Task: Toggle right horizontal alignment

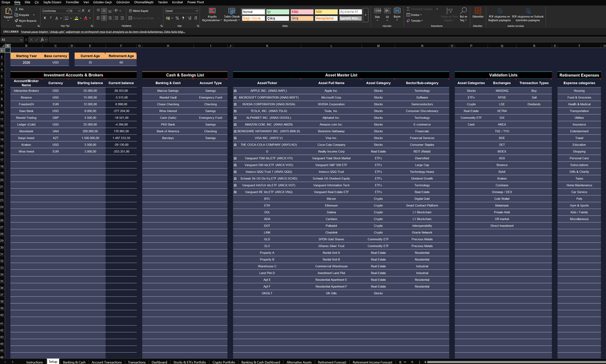Action: coord(109,18)
